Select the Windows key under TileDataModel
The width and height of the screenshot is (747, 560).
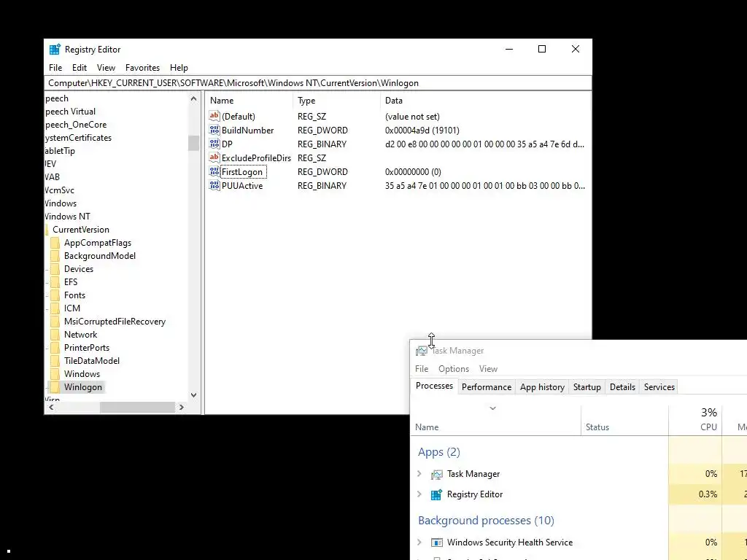pos(82,374)
